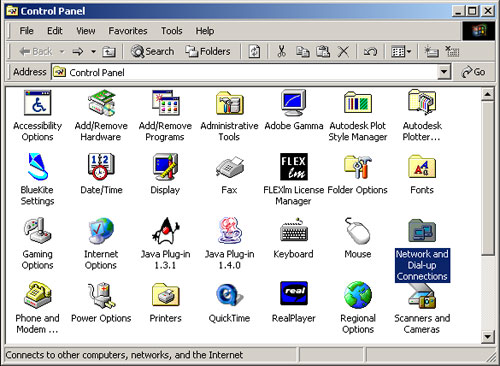Click the scroll down arrow

(x=488, y=336)
